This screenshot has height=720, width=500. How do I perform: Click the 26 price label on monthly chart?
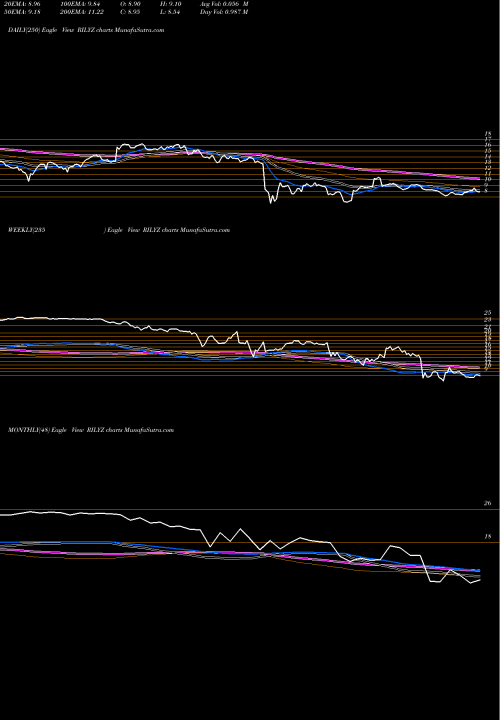click(x=488, y=503)
